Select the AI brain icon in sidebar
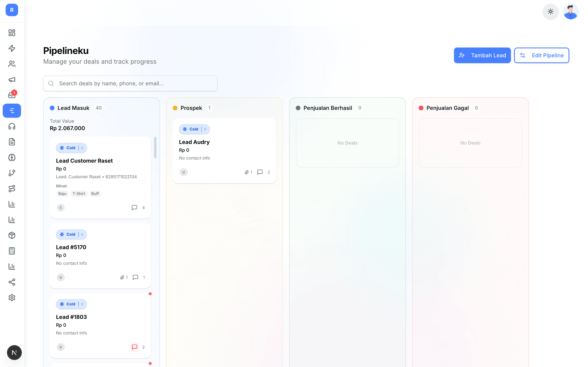The height and width of the screenshot is (367, 588). point(12,158)
